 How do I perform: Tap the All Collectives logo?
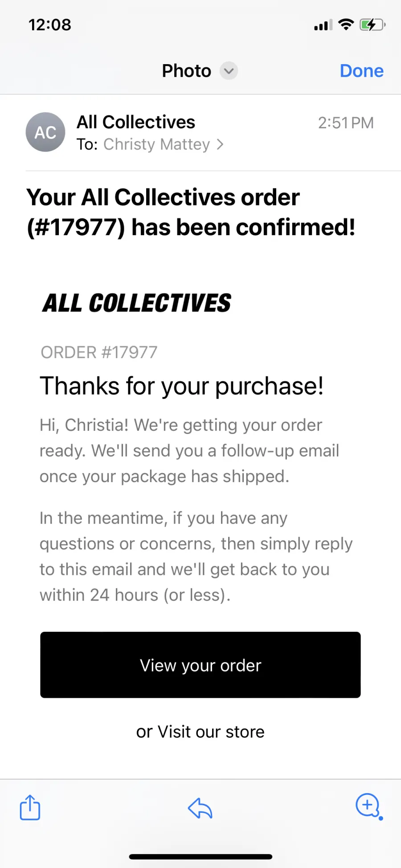[x=137, y=303]
